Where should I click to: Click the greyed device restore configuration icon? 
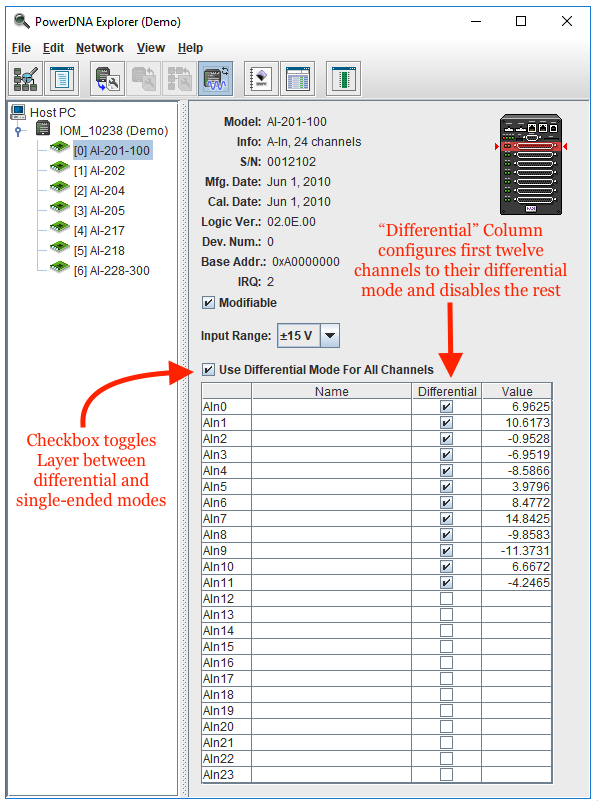(143, 79)
